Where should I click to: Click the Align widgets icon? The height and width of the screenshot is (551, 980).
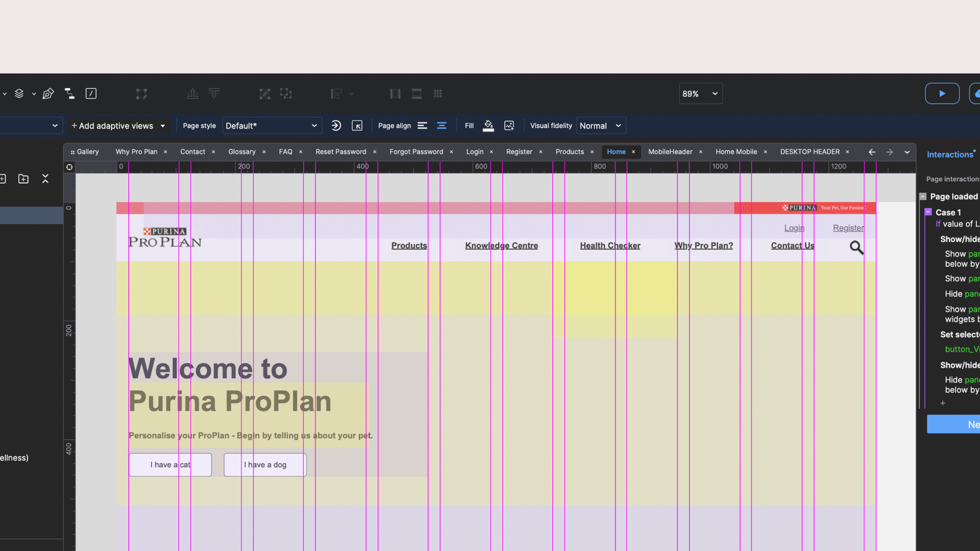coord(336,94)
